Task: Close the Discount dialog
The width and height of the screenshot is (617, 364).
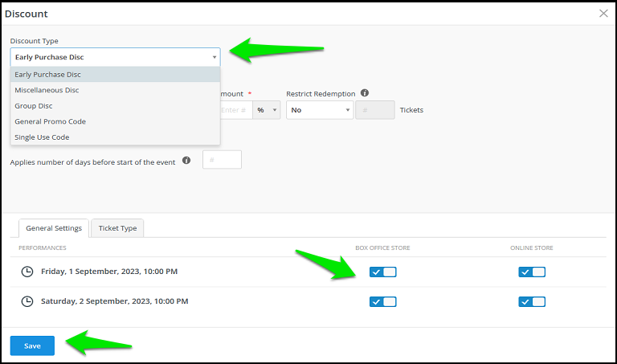Action: tap(603, 14)
